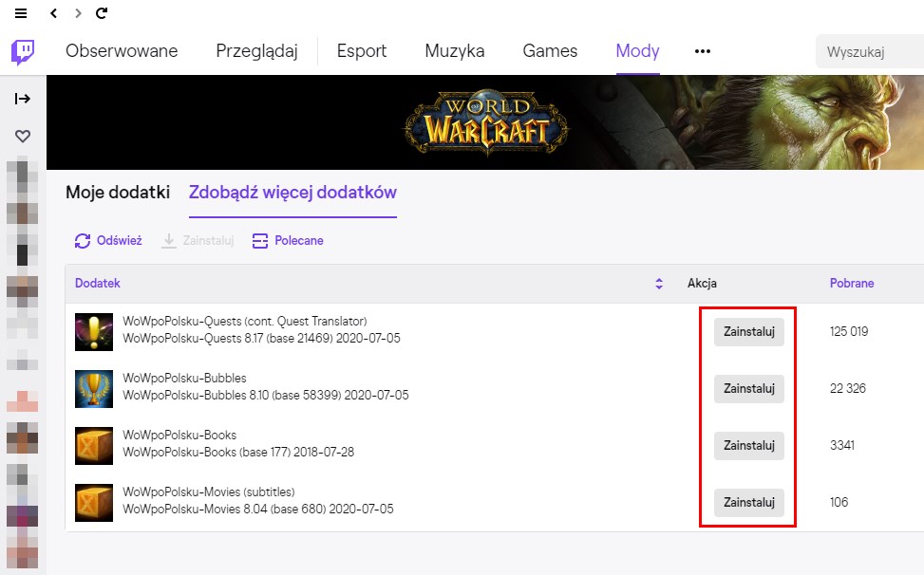Open the Games tab
The width and height of the screenshot is (924, 575).
tap(550, 51)
